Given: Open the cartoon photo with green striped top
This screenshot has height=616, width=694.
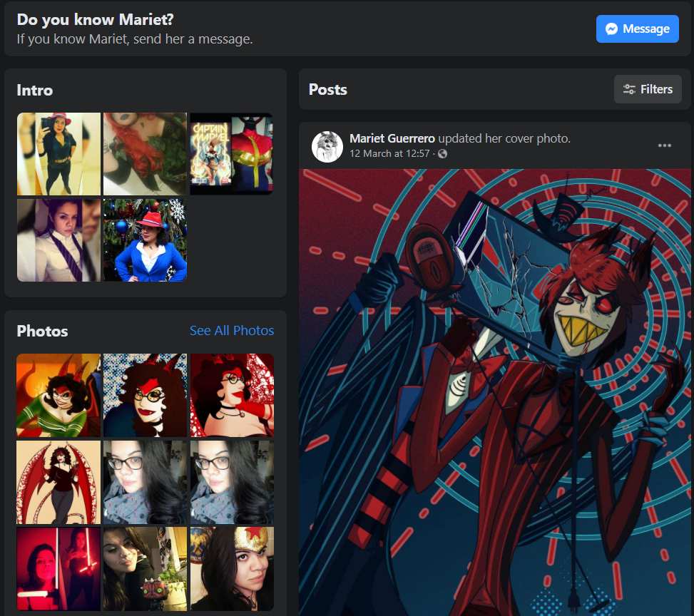Looking at the screenshot, I should point(58,395).
